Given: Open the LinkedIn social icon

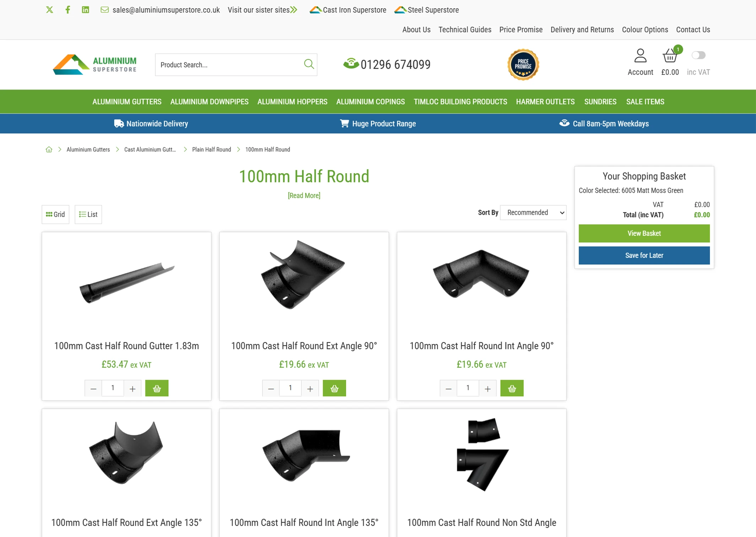Looking at the screenshot, I should pyautogui.click(x=85, y=10).
